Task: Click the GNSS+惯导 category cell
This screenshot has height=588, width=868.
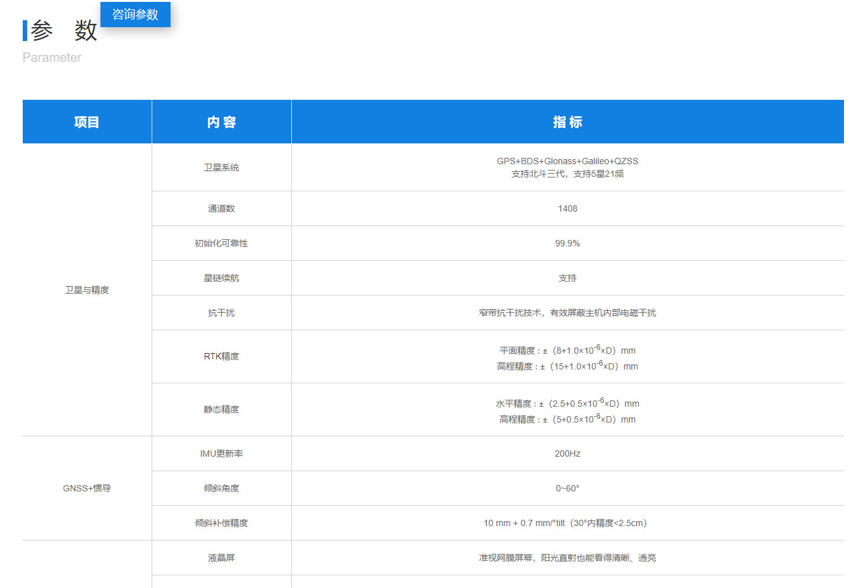Action: coord(87,488)
